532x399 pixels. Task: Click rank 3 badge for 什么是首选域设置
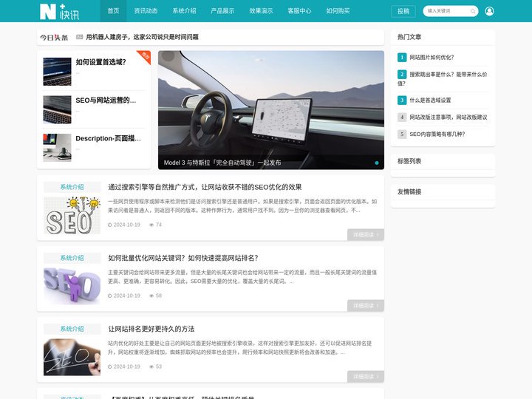(x=402, y=100)
